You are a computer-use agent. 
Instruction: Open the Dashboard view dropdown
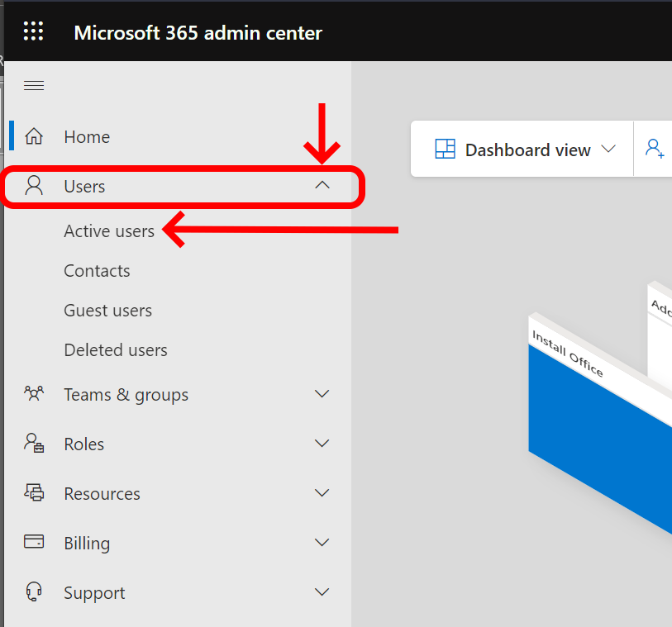point(525,150)
